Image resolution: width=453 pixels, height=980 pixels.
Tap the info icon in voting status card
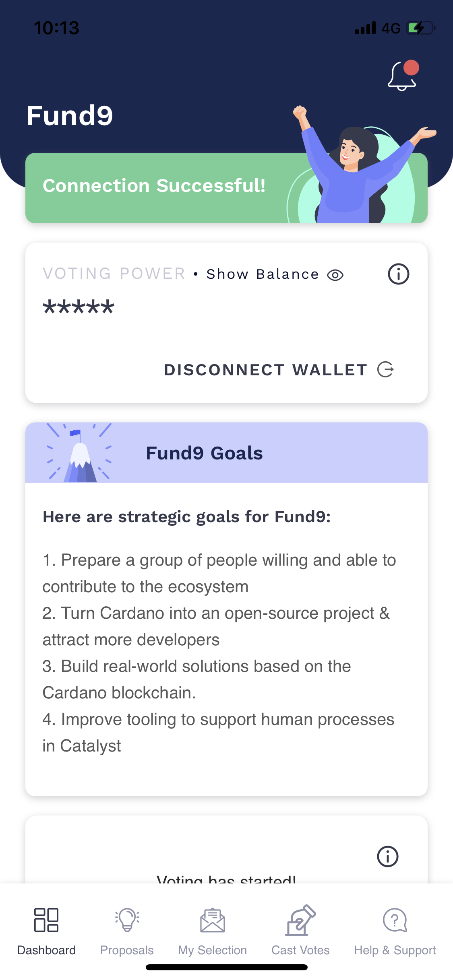click(x=387, y=856)
